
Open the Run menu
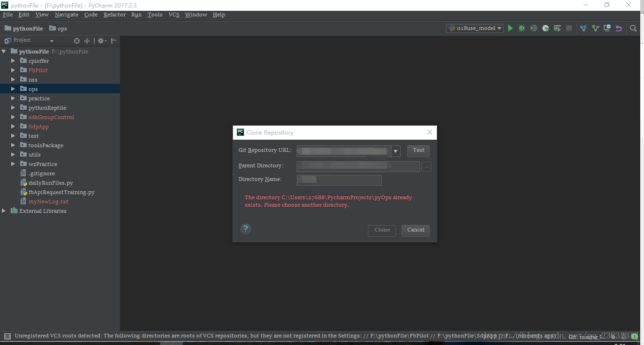coord(136,15)
